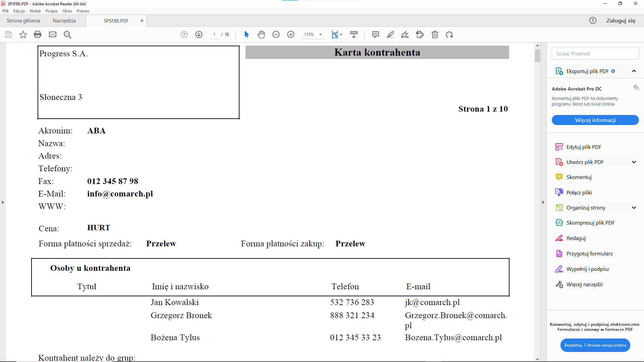644x362 pixels.
Task: Open the Przygotuj formularz tool
Action: point(589,253)
